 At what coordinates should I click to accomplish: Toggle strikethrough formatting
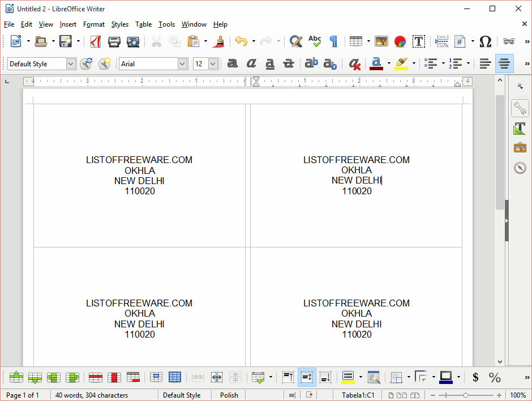(x=289, y=63)
